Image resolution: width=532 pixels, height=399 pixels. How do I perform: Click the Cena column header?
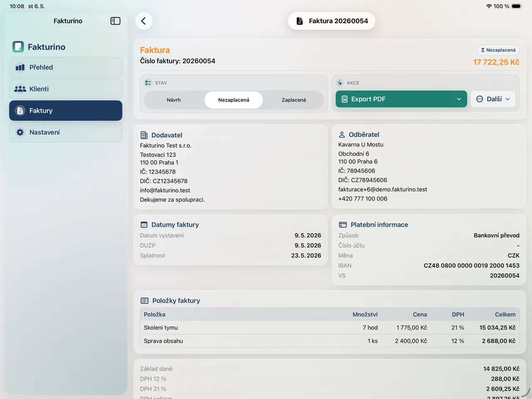pyautogui.click(x=420, y=315)
